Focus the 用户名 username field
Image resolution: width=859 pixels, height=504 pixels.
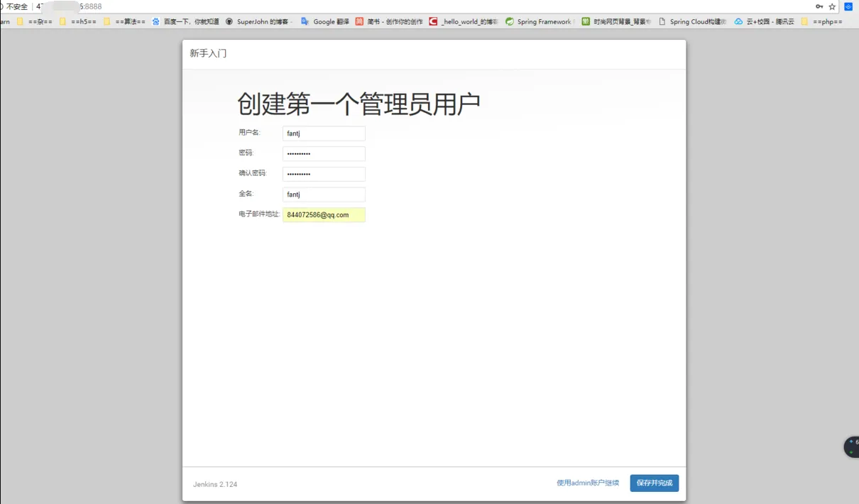pyautogui.click(x=324, y=133)
